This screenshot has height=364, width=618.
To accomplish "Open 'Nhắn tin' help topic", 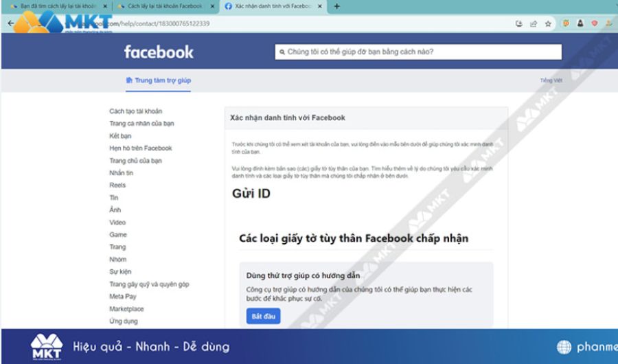I will click(x=121, y=173).
